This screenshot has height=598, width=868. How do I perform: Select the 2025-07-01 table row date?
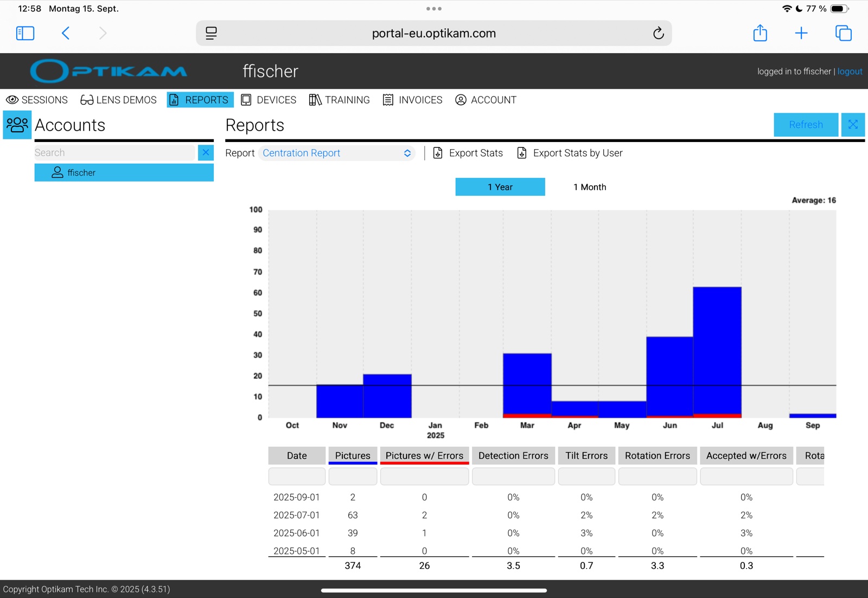(297, 515)
